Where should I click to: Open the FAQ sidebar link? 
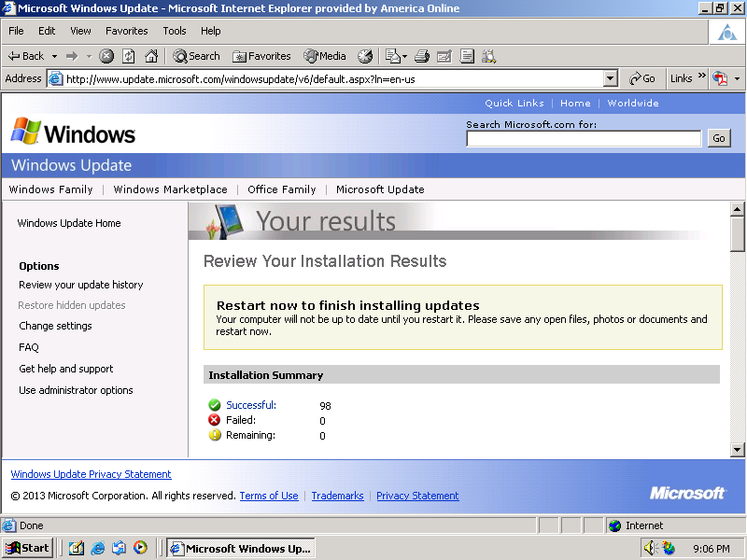29,347
